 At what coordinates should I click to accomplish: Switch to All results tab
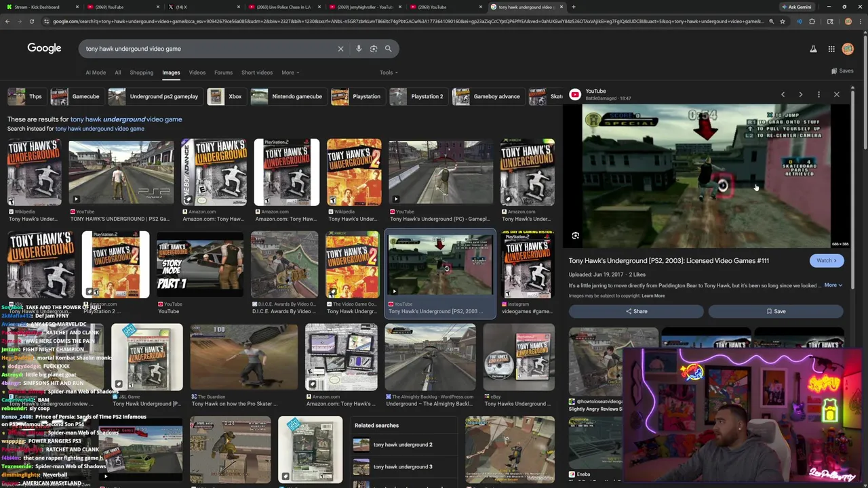pos(118,73)
